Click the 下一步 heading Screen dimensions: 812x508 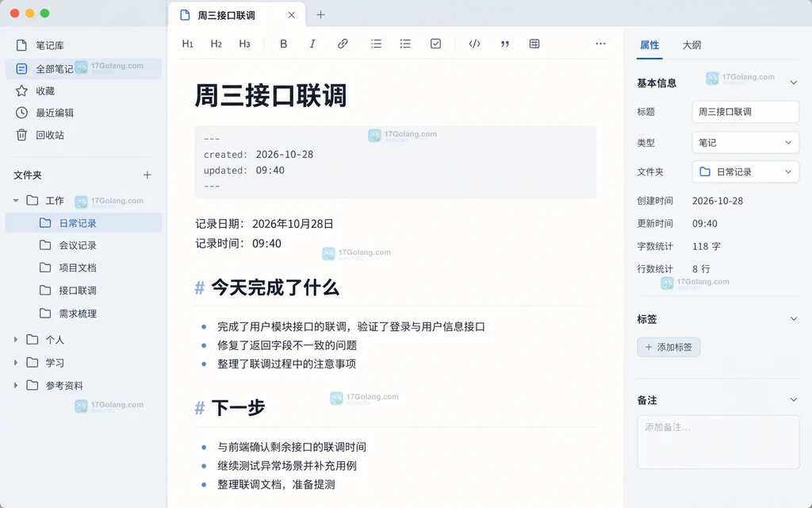point(238,408)
